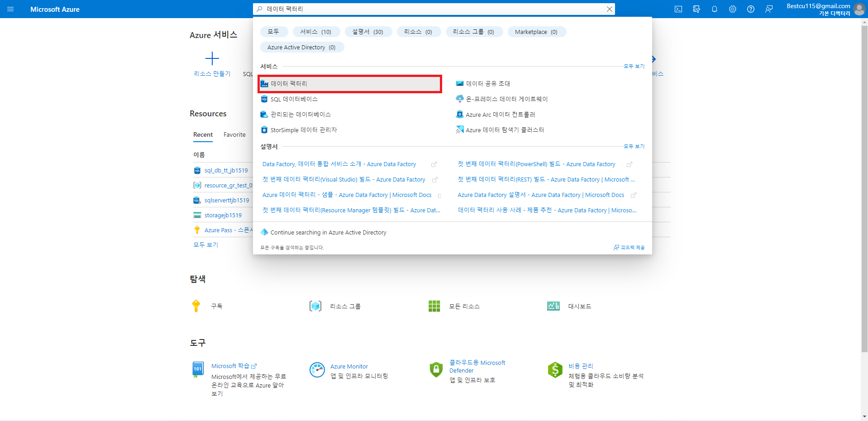Viewport: 868px width, 421px height.
Task: Click the data share invitation icon
Action: (x=460, y=83)
